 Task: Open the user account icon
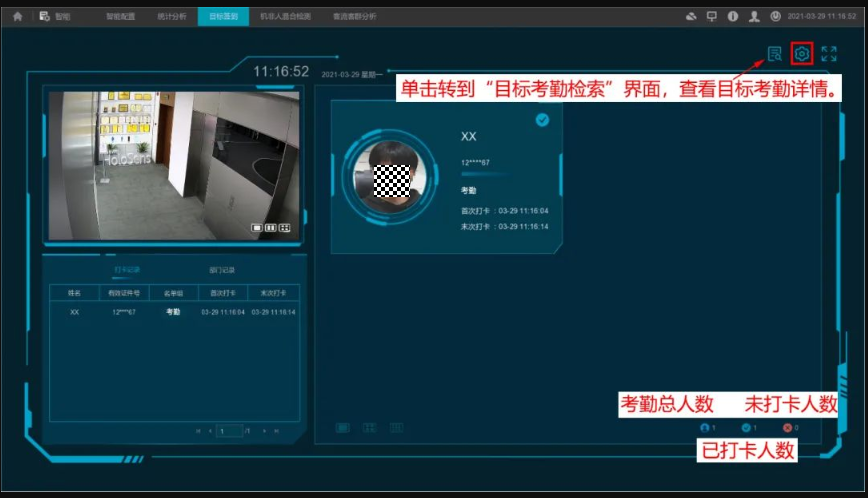point(754,16)
